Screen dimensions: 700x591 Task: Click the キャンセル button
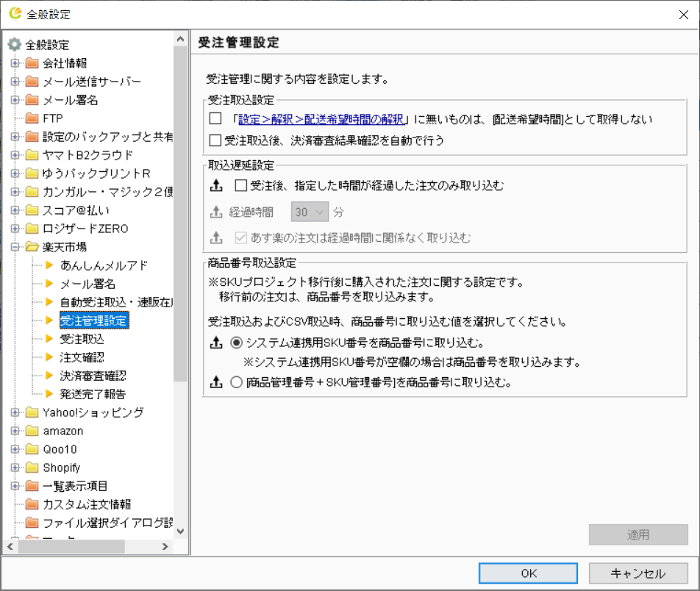(x=638, y=573)
